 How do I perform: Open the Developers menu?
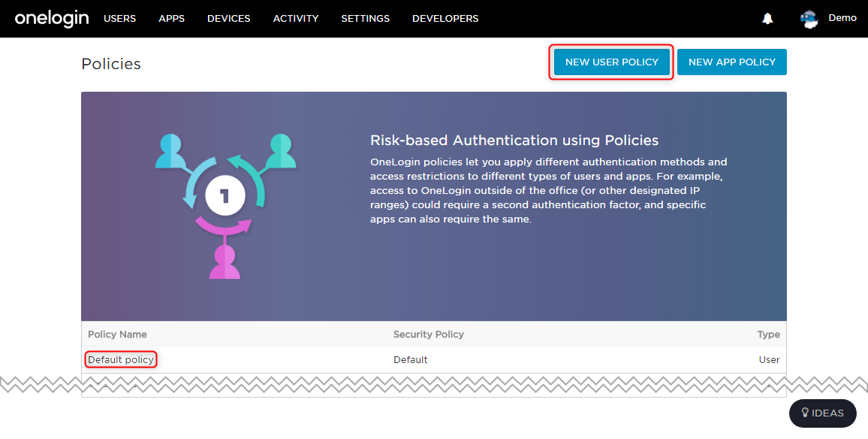(445, 18)
